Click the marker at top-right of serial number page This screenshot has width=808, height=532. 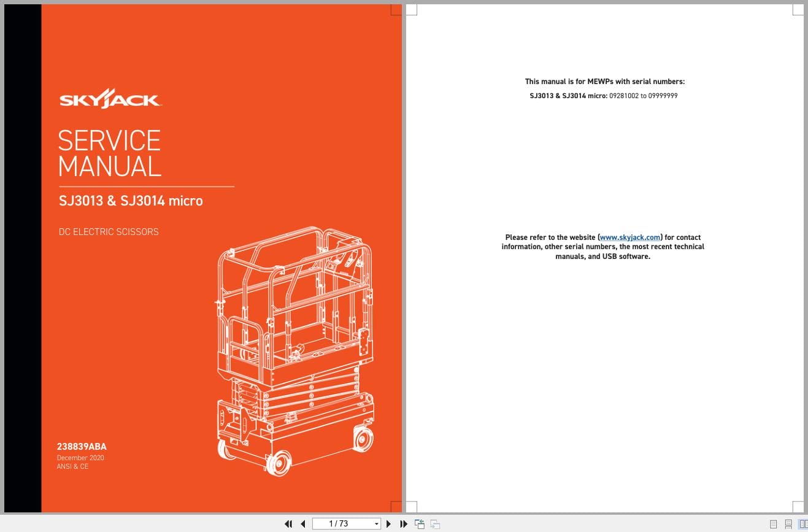click(x=797, y=10)
